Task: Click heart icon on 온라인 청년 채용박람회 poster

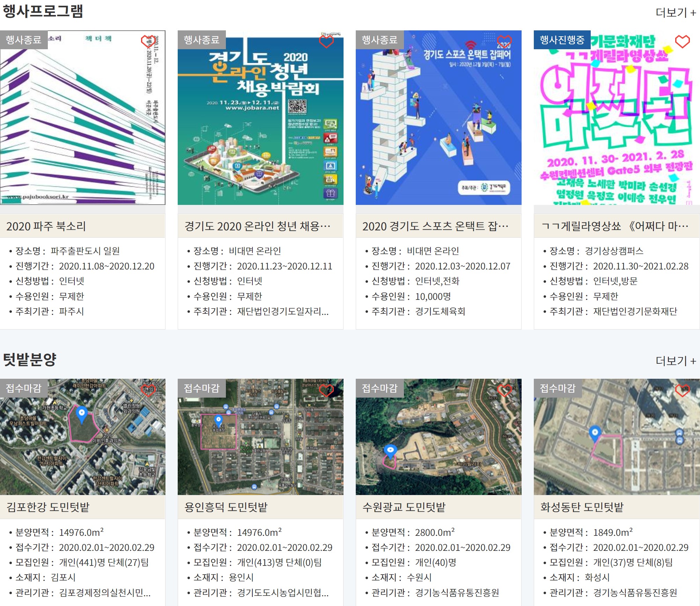Action: click(326, 42)
